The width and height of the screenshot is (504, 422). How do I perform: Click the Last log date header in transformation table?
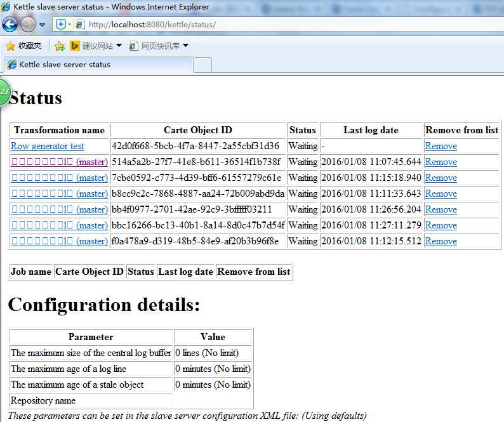tap(371, 130)
